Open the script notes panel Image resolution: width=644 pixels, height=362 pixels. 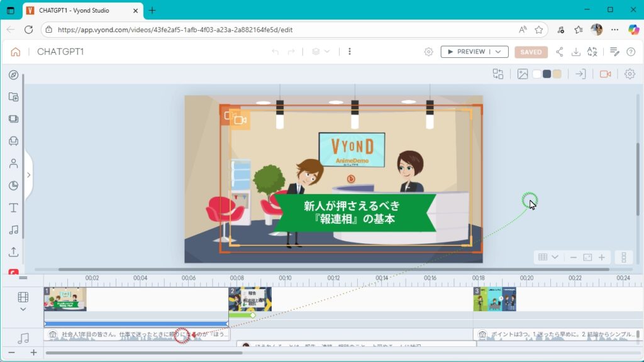[614, 52]
